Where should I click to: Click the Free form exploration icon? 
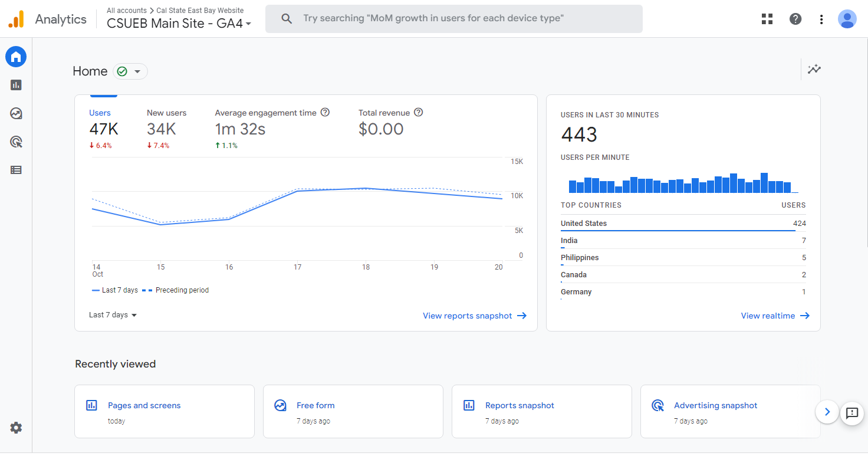(x=280, y=405)
